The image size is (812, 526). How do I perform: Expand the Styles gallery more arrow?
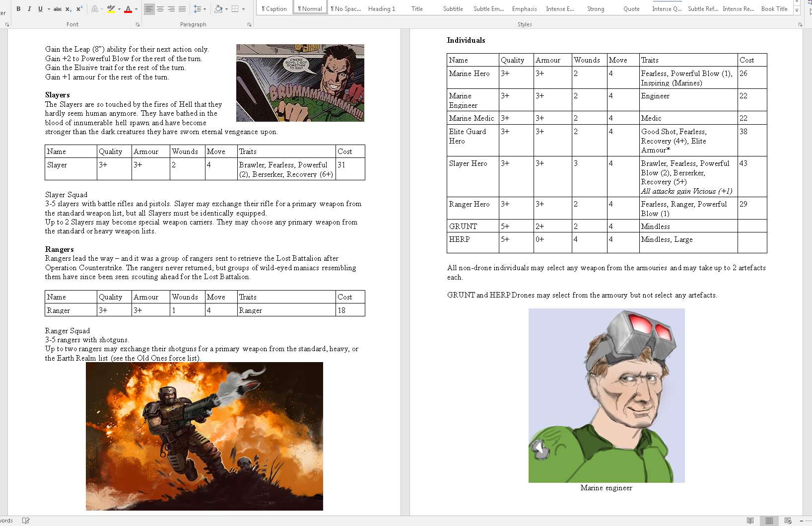point(797,11)
